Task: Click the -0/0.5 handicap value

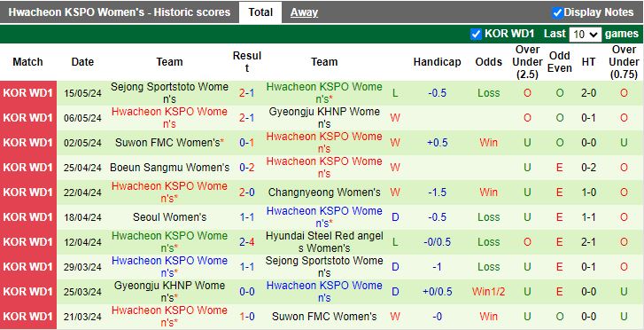Action: 437,242
